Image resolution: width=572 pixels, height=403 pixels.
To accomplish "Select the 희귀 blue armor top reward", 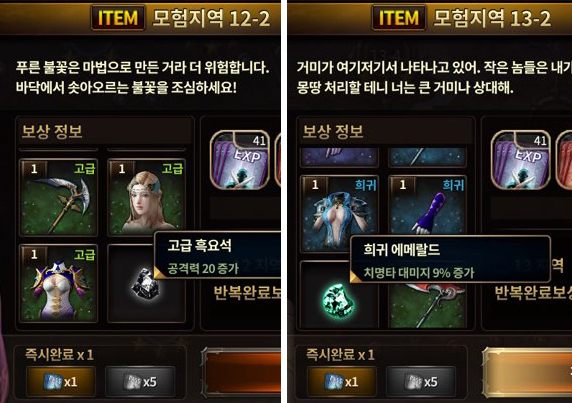I will [x=339, y=214].
